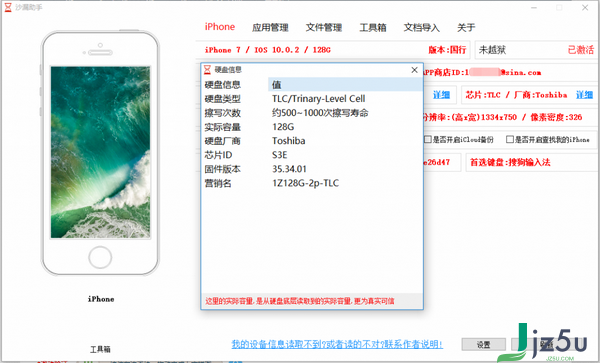Screen dimensions: 600x363
Task: Click the 硬盘厂商 row label
Action: tap(222, 141)
